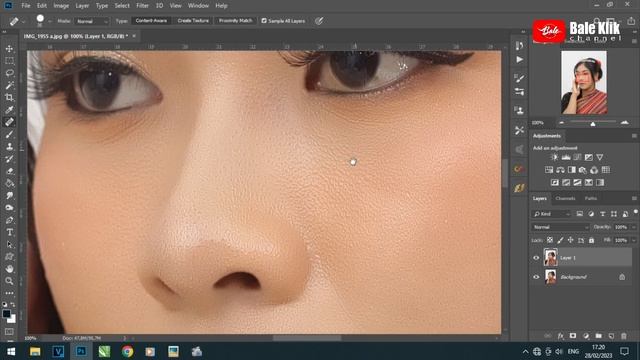Open the Mode dropdown in options bar
Viewport: 640px width, 360px height.
click(92, 21)
